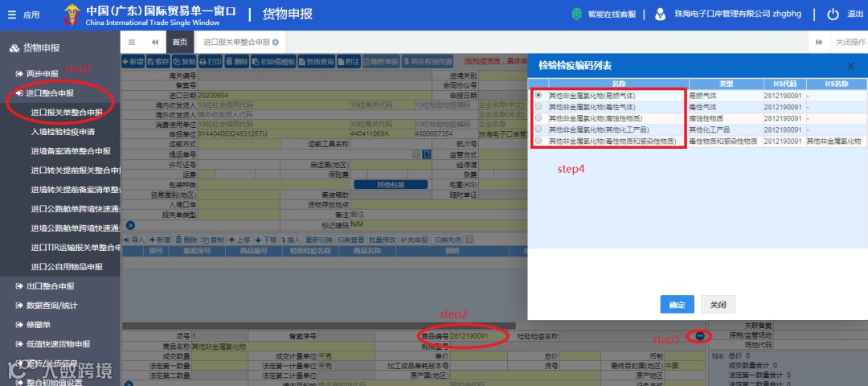The width and height of the screenshot is (868, 386).
Task: Click 重新归类 button
Action: pyautogui.click(x=318, y=240)
